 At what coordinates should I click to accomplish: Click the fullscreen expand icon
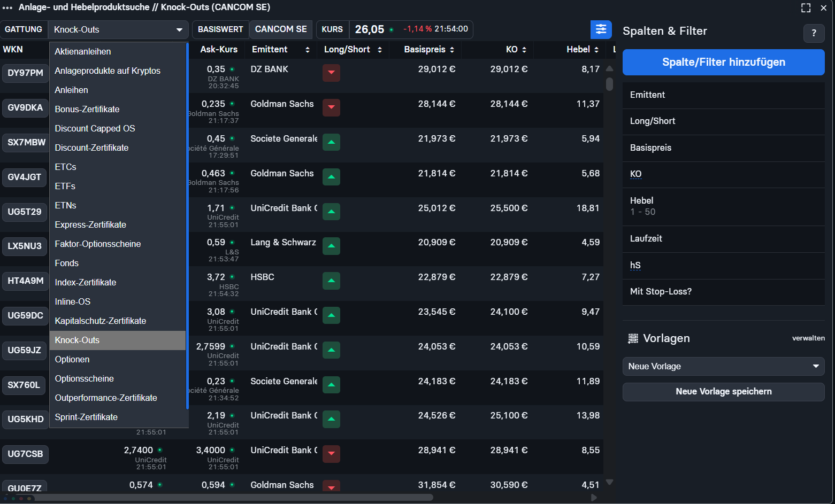[806, 7]
